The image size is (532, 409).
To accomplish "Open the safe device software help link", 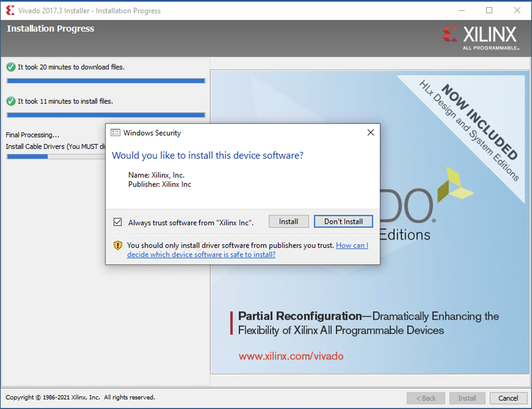I will 201,255.
